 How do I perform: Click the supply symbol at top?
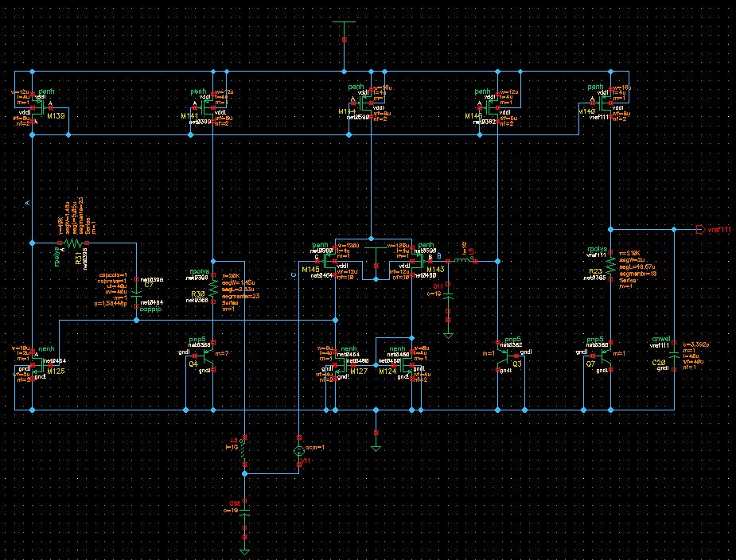[344, 30]
